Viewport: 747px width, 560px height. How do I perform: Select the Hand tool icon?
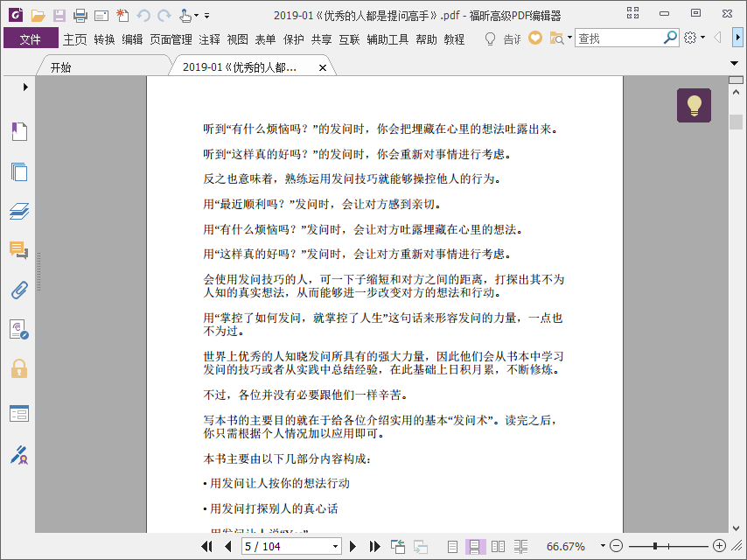185,16
